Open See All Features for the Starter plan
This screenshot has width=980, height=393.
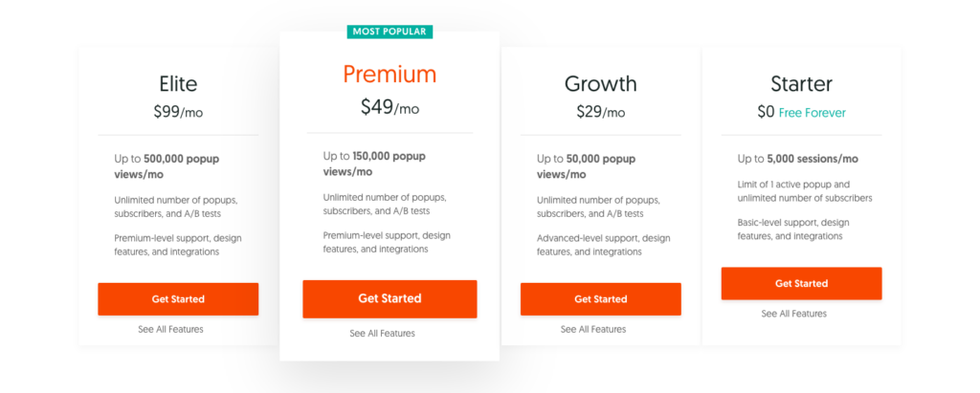point(793,314)
